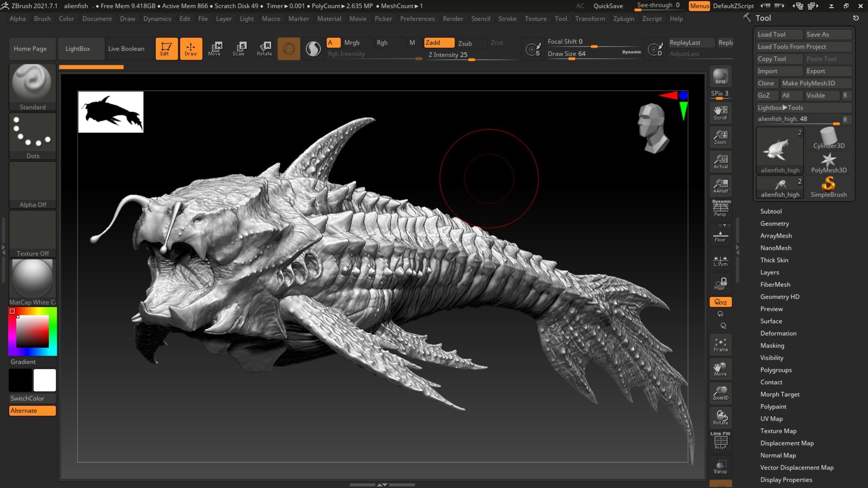Click the Export button
868x488 pixels.
tap(828, 71)
